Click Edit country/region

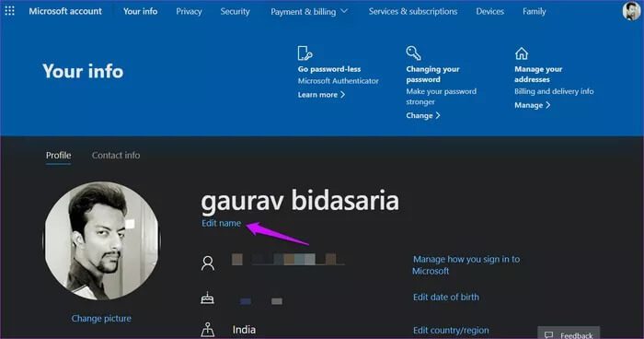(451, 331)
